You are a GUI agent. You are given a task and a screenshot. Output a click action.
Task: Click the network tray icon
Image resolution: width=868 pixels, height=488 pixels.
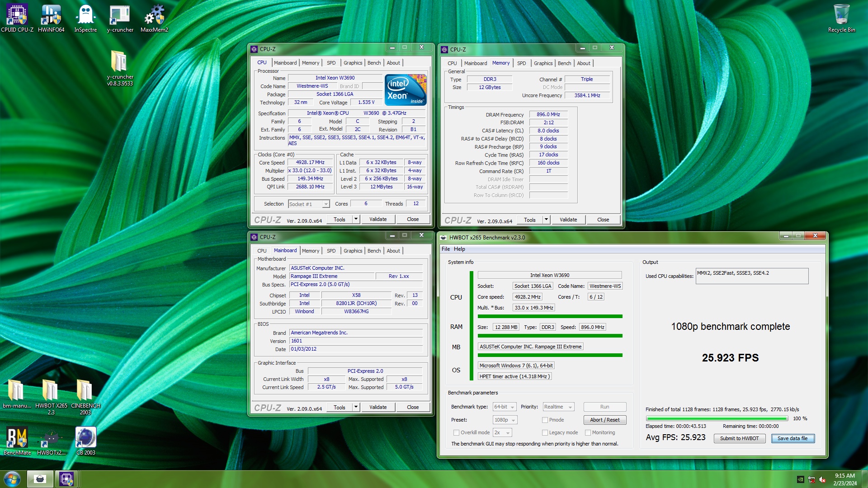point(811,479)
